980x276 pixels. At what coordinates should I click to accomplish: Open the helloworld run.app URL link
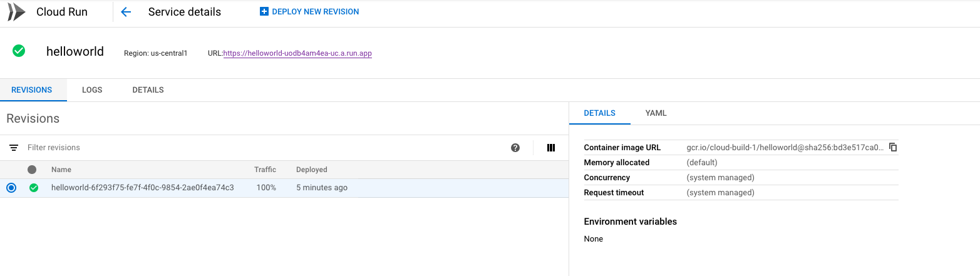[x=297, y=54]
